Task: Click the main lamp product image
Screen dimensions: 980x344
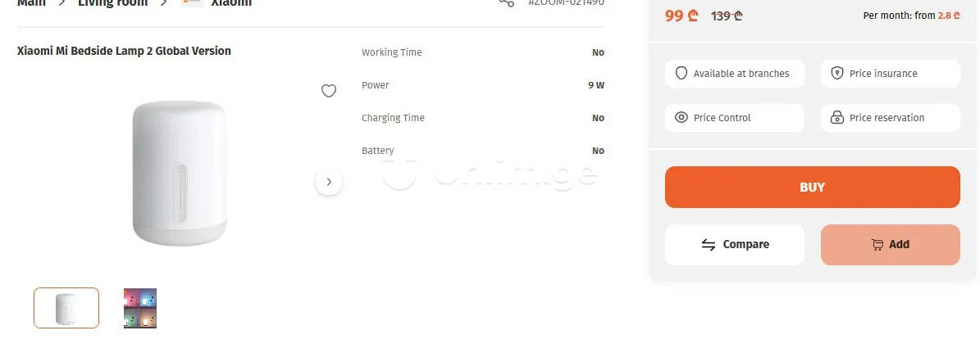Action: (179, 172)
